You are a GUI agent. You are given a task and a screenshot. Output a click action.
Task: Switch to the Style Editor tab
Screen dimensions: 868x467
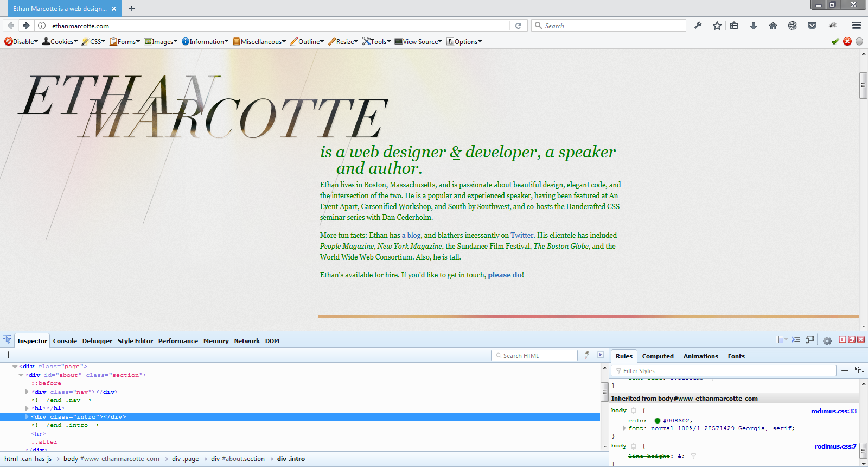[135, 341]
